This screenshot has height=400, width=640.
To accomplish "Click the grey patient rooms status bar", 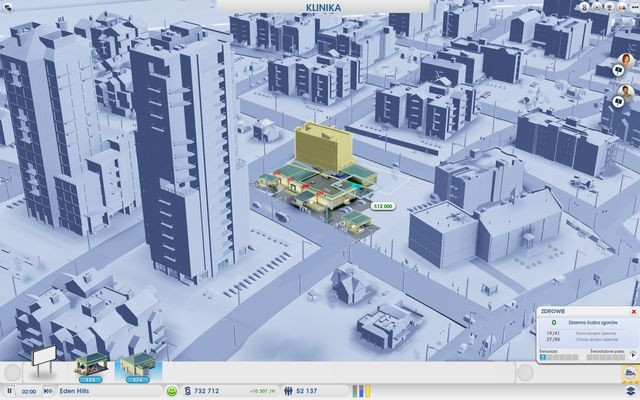I will coord(605,357).
